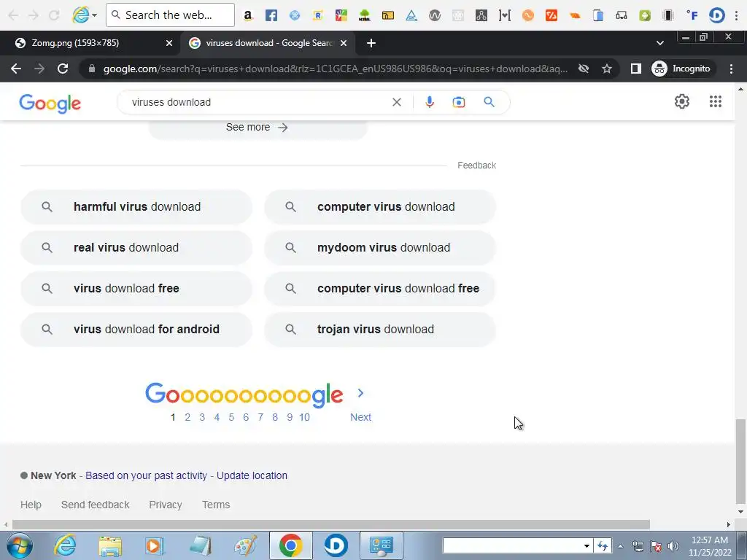
Task: Click the Chrome address bar URL
Action: (335, 69)
